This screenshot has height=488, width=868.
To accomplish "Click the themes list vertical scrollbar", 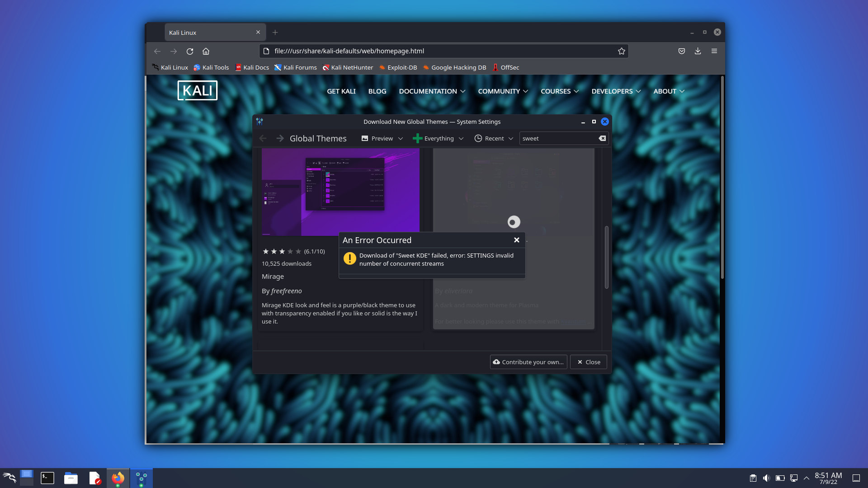I will 606,257.
